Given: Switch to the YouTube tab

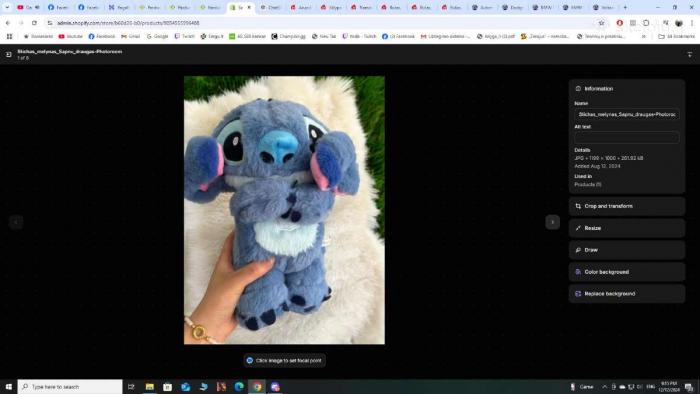Looking at the screenshot, I should [x=28, y=7].
